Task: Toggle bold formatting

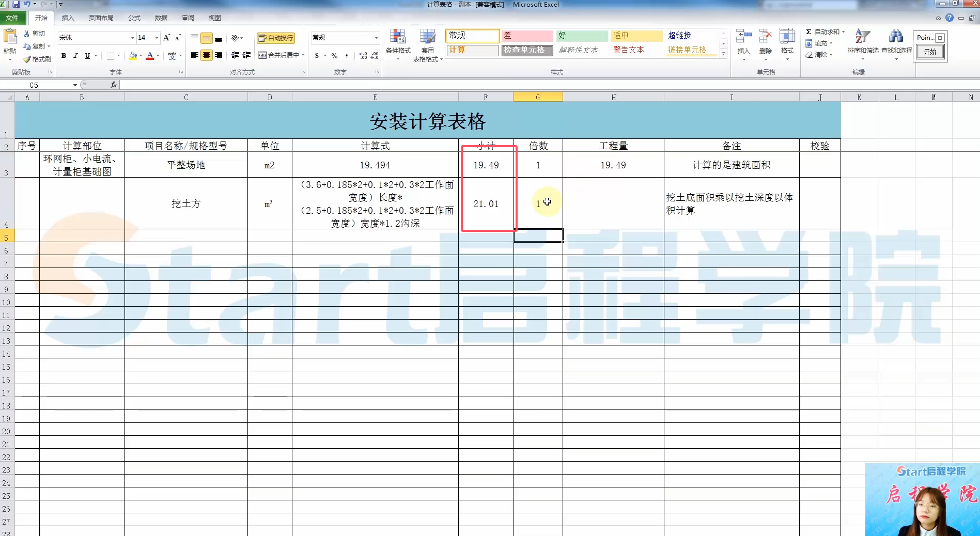Action: 64,56
